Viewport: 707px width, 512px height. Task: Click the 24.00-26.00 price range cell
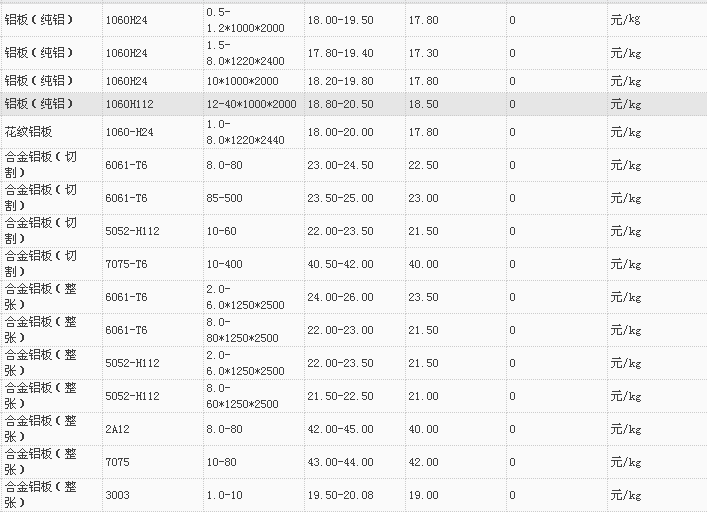point(341,297)
